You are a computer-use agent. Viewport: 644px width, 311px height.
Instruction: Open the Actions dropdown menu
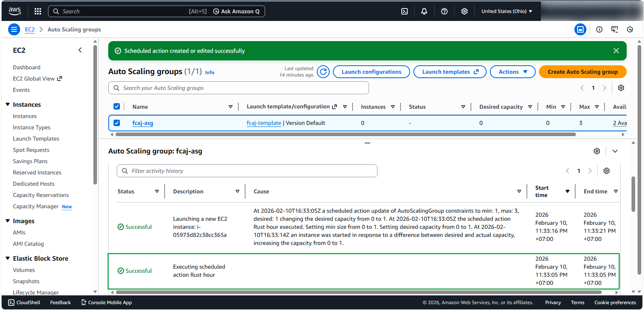coord(513,72)
